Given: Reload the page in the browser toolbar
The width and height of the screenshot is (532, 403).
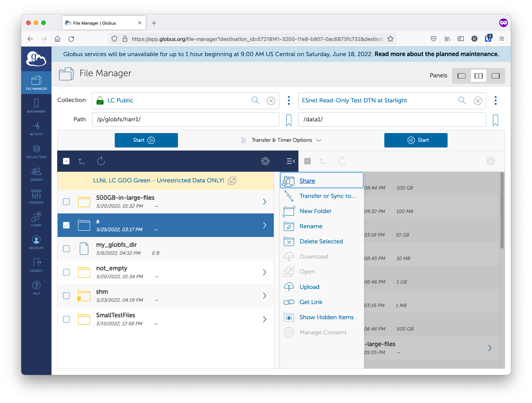Looking at the screenshot, I should point(71,39).
